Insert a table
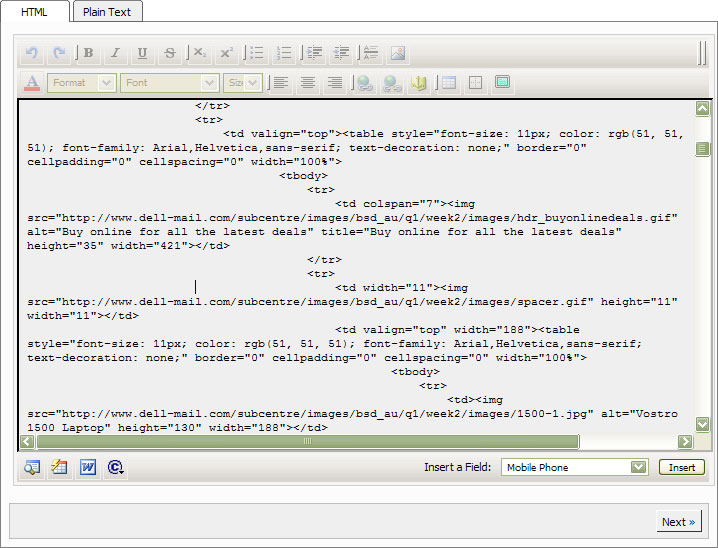The height and width of the screenshot is (548, 718). (449, 83)
